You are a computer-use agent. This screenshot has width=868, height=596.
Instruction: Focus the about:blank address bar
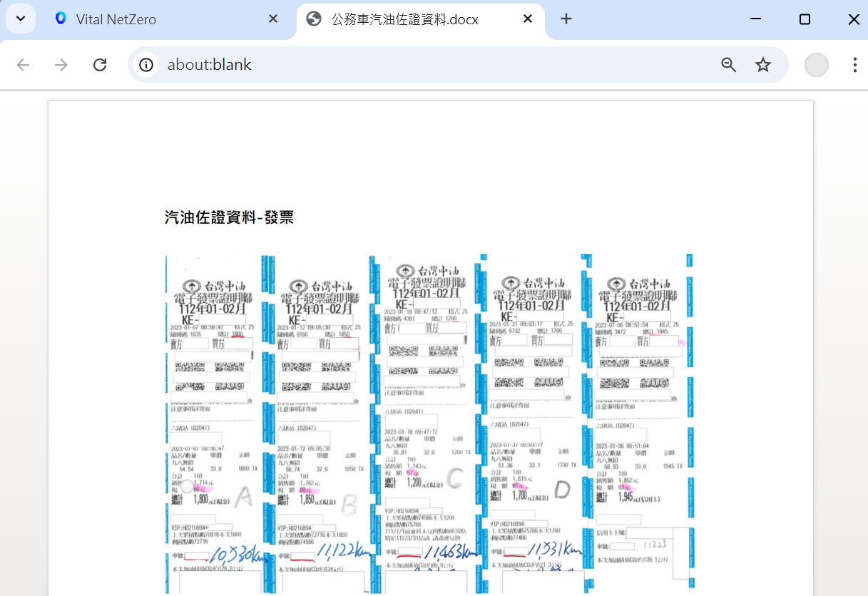click(x=428, y=65)
